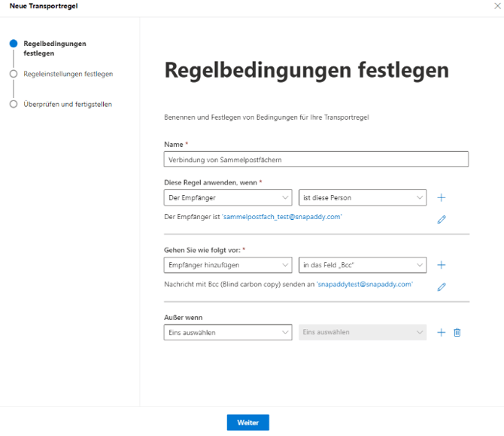Expand 'Empfänger hinzufügen' action dropdown

(227, 265)
